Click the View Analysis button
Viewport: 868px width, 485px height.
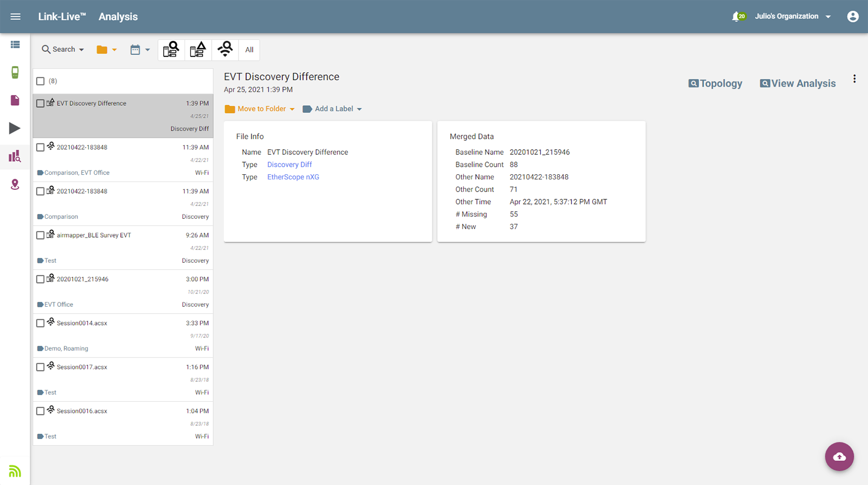[797, 83]
